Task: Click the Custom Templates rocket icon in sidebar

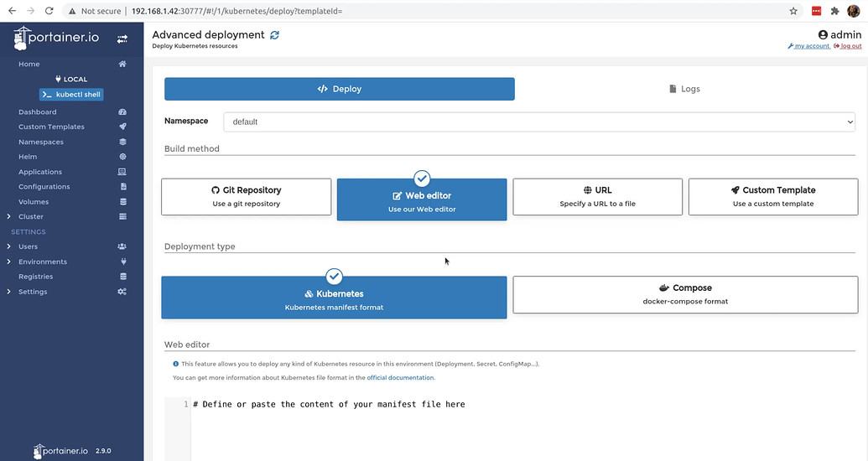Action: 122,127
